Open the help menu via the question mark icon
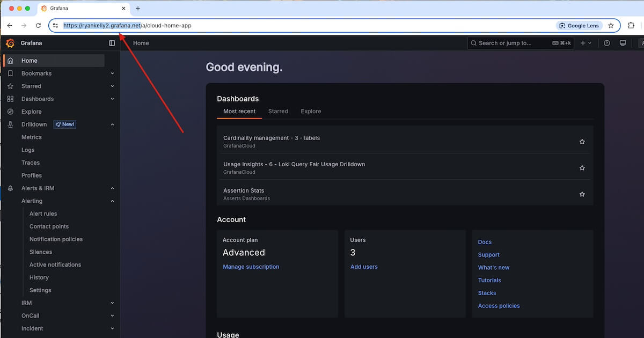The image size is (644, 338). point(606,43)
